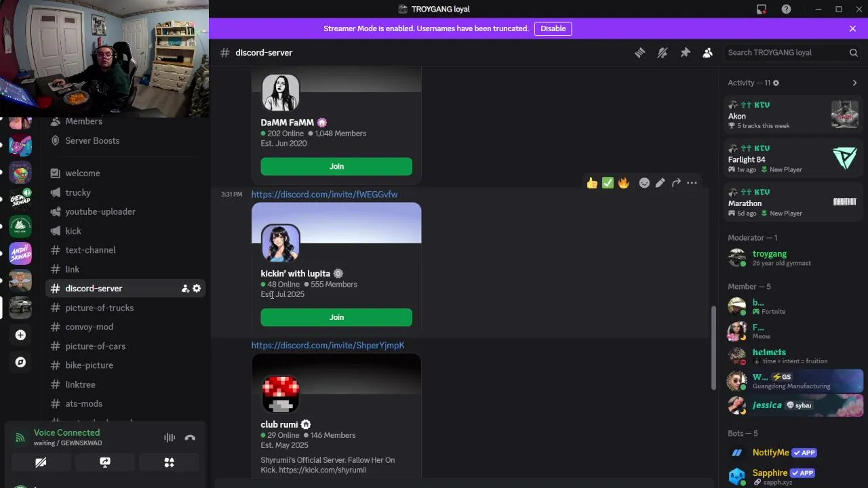The height and width of the screenshot is (488, 868).
Task: Switch to the kick channel
Action: pyautogui.click(x=125, y=231)
